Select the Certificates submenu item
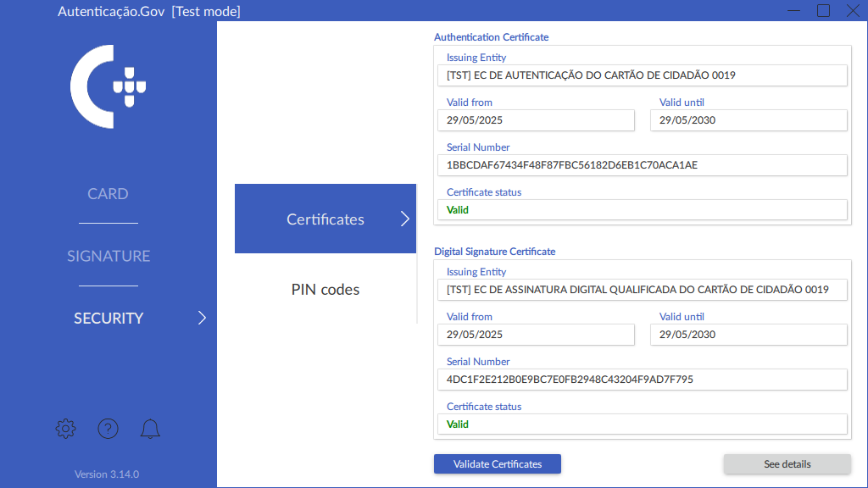 (325, 219)
